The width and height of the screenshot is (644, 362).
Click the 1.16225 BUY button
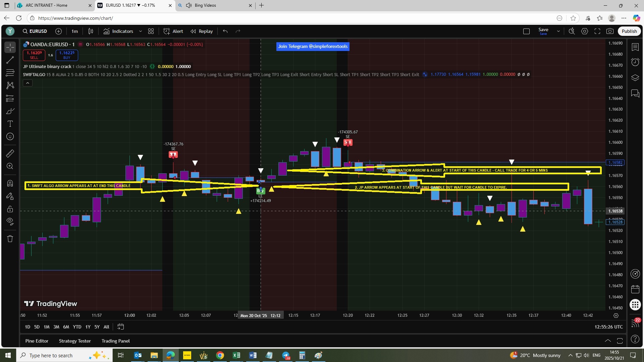coord(67,55)
